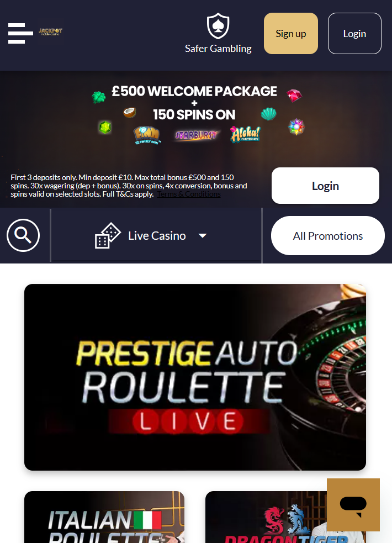Screen dimensions: 392x543
Task: Click the header Login button
Action: (354, 34)
